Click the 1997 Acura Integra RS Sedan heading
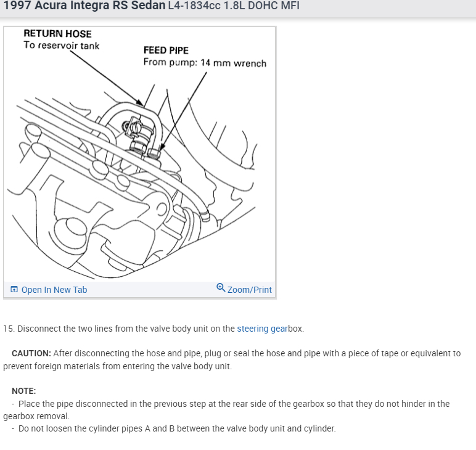476x450 pixels. (x=84, y=6)
